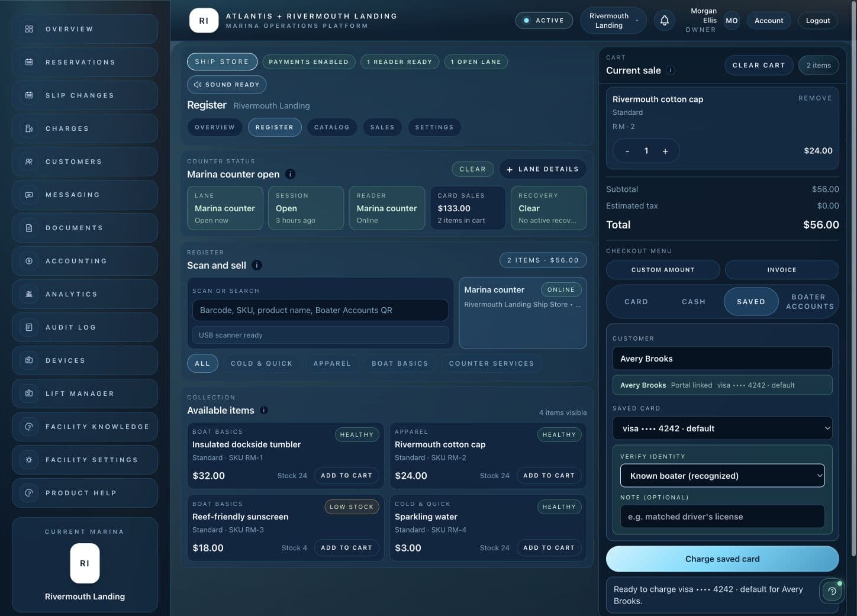Click info icon beside Current sale

pos(670,70)
